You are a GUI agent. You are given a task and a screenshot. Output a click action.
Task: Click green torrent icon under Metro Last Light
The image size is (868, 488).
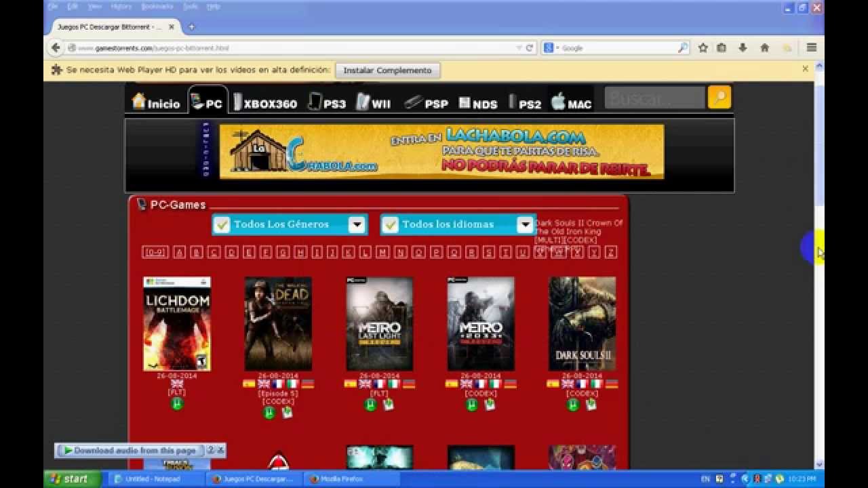pos(370,405)
